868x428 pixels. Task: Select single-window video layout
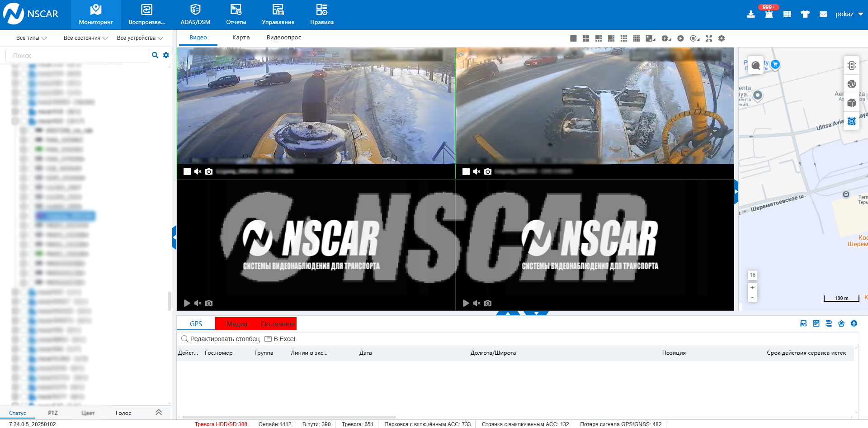pos(573,38)
